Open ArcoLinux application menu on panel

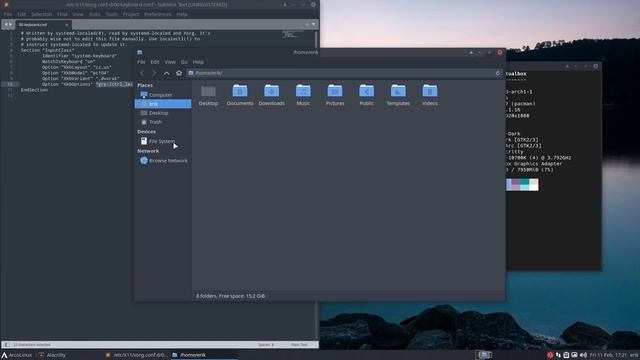16,355
